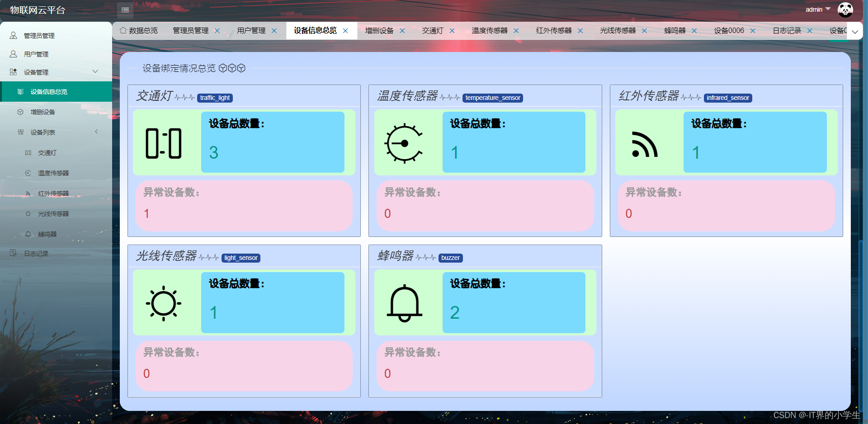Switch to the 增删设备 tab
The image size is (868, 424).
[x=380, y=30]
